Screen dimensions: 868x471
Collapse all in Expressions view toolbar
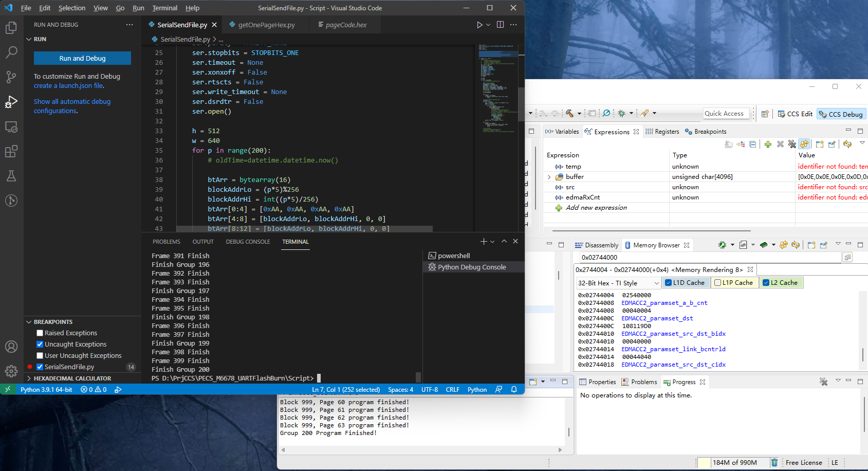pyautogui.click(x=753, y=144)
